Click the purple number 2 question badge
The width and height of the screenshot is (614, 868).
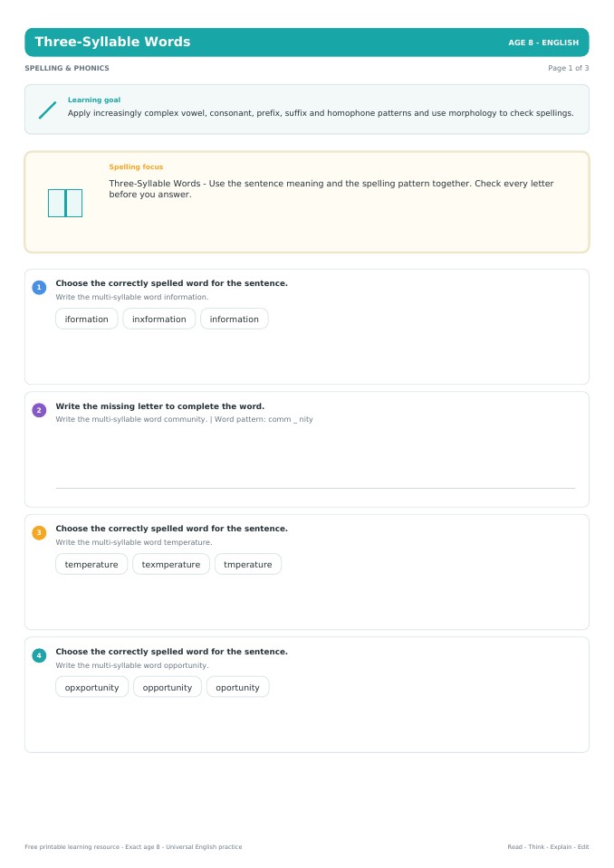pyautogui.click(x=39, y=410)
